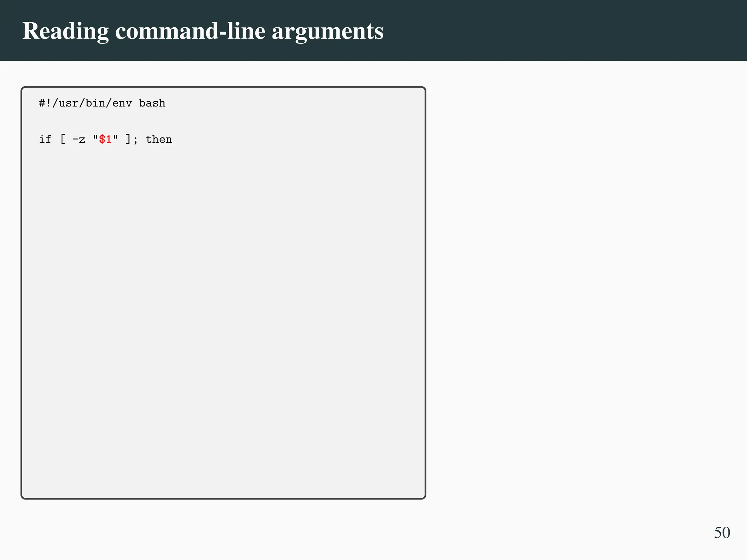Viewport: 747px width, 560px height.
Task: Click the word 'bash' in the code
Action: pyautogui.click(x=152, y=103)
